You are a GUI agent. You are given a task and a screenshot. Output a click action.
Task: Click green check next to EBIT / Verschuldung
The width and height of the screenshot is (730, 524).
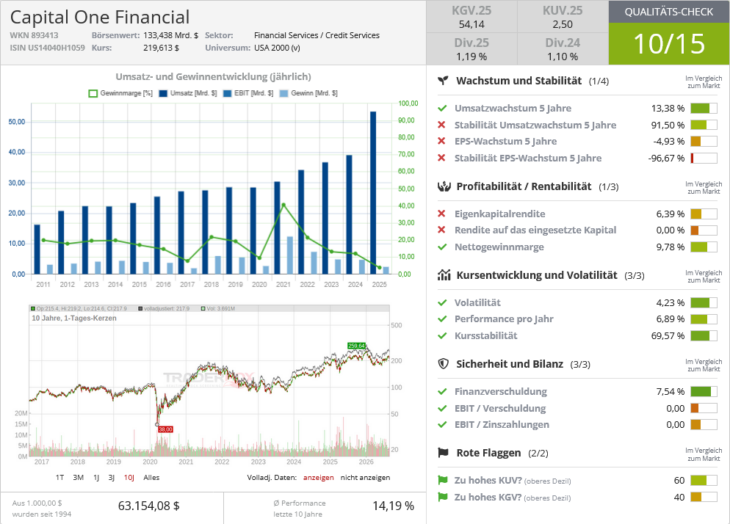coord(442,408)
